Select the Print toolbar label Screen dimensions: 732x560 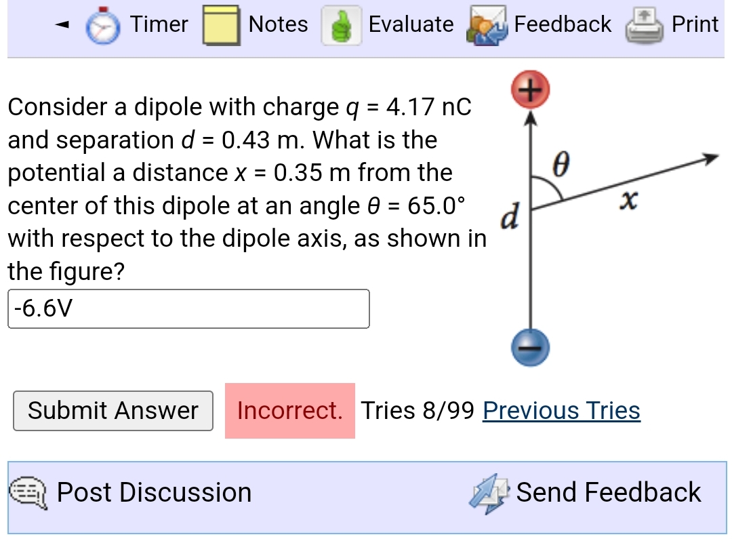point(694,24)
